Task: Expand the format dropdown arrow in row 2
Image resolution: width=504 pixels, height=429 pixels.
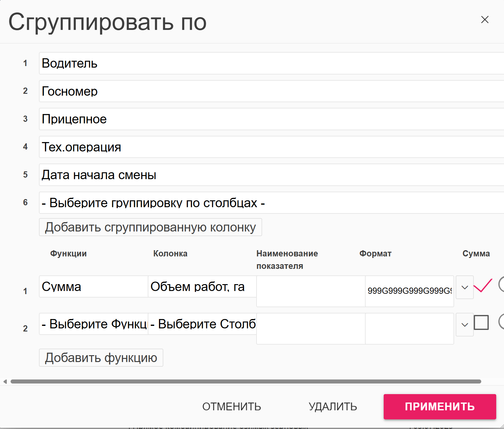Action: click(464, 325)
